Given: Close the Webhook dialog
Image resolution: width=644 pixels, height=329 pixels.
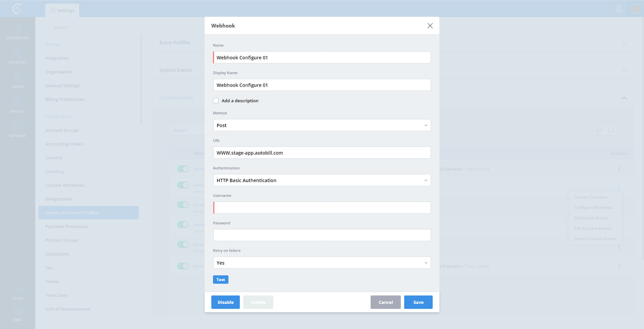Looking at the screenshot, I should pyautogui.click(x=430, y=26).
